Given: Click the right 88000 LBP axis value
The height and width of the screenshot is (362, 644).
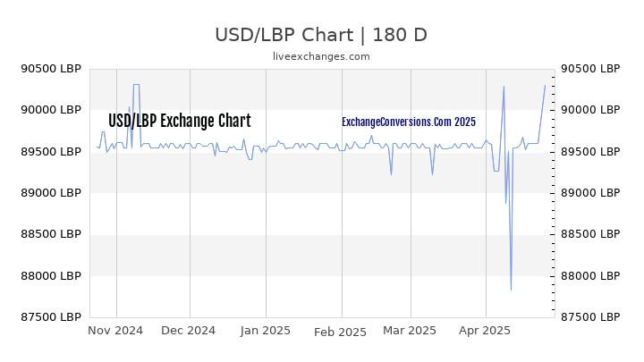Looking at the screenshot, I should (590, 276).
